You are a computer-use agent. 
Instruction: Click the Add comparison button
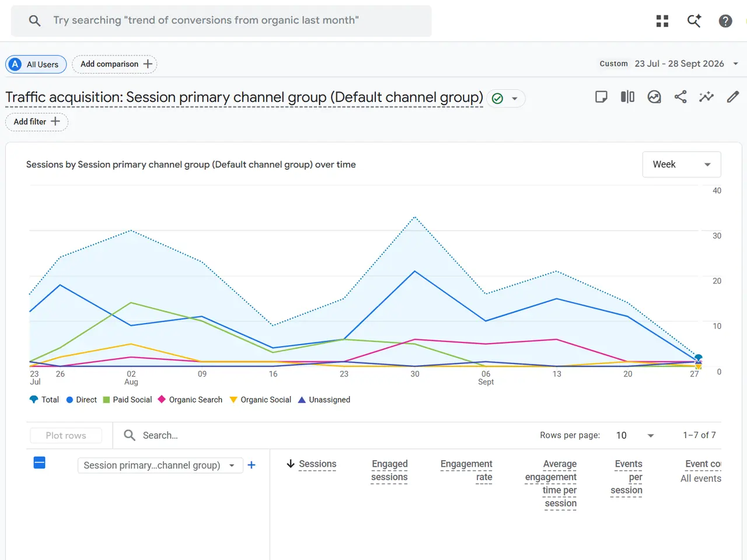point(114,64)
